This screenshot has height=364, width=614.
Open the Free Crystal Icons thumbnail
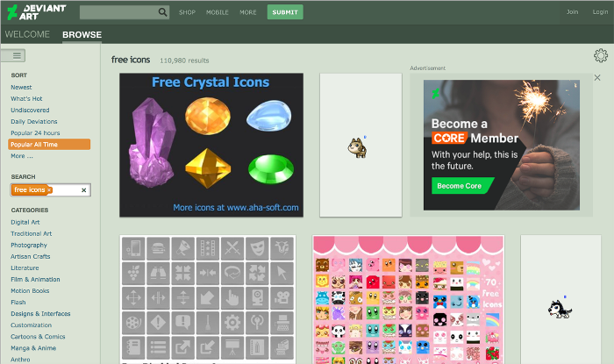click(211, 145)
